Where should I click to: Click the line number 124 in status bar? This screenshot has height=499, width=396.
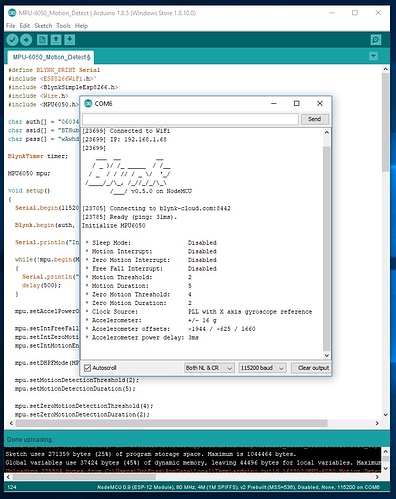(12, 487)
